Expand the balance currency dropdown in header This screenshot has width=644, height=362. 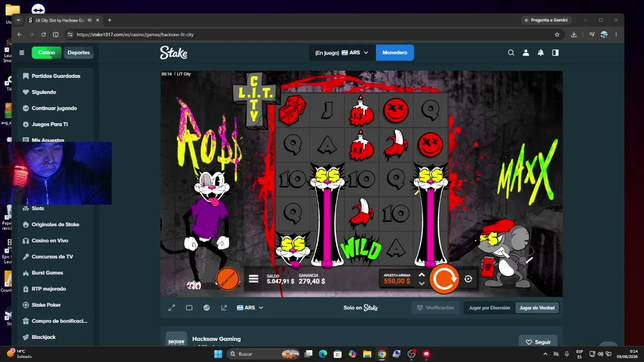[342, 52]
